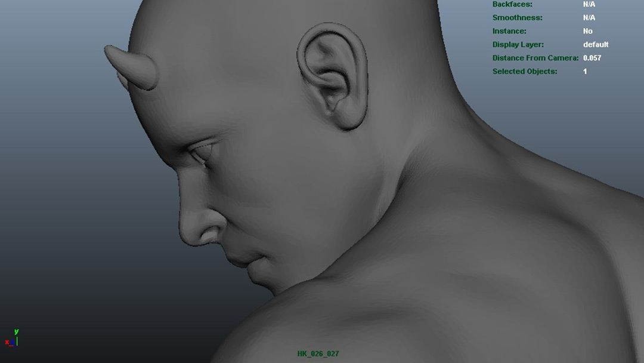Click the Selected Objects HUD label

524,72
